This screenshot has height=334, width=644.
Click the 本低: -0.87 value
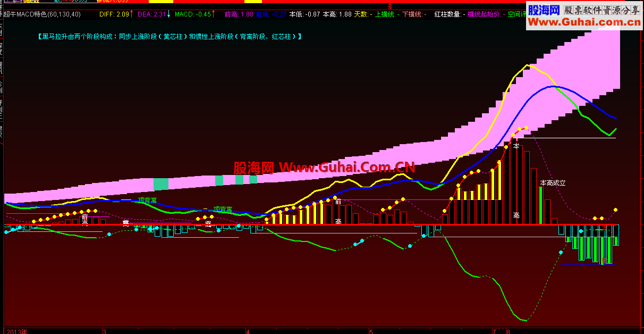tap(305, 14)
